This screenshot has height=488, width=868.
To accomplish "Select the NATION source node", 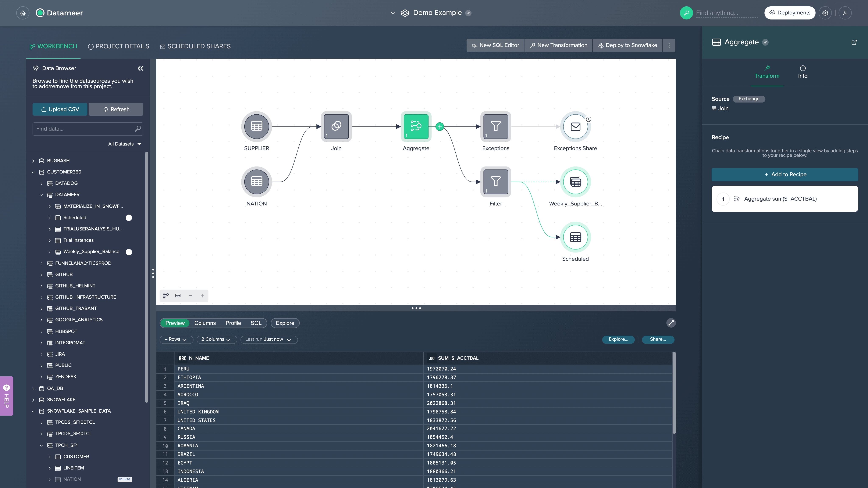I will [x=256, y=182].
